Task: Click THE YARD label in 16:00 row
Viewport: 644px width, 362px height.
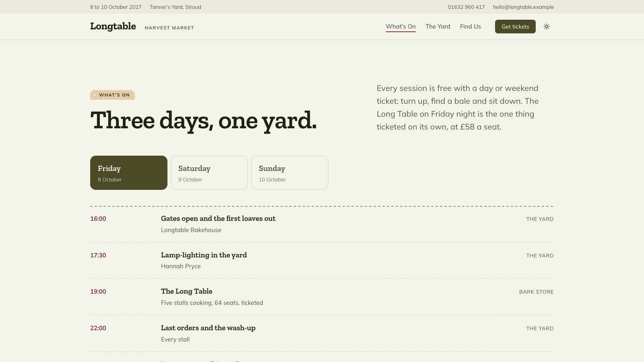Action: (x=540, y=219)
